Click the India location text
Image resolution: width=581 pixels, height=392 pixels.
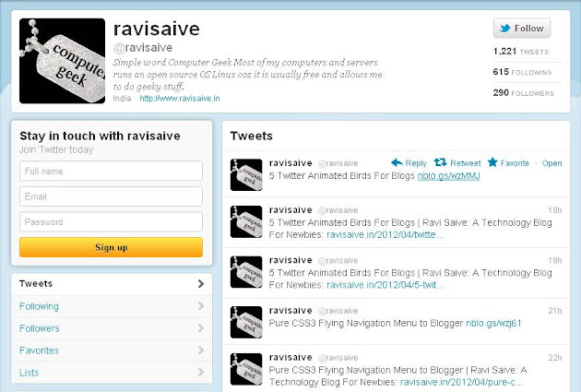[122, 99]
